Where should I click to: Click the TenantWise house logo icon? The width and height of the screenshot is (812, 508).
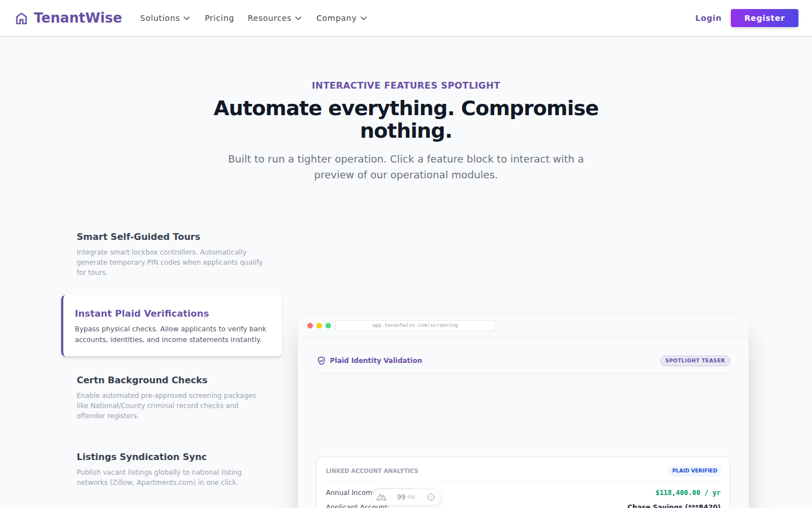click(x=21, y=19)
